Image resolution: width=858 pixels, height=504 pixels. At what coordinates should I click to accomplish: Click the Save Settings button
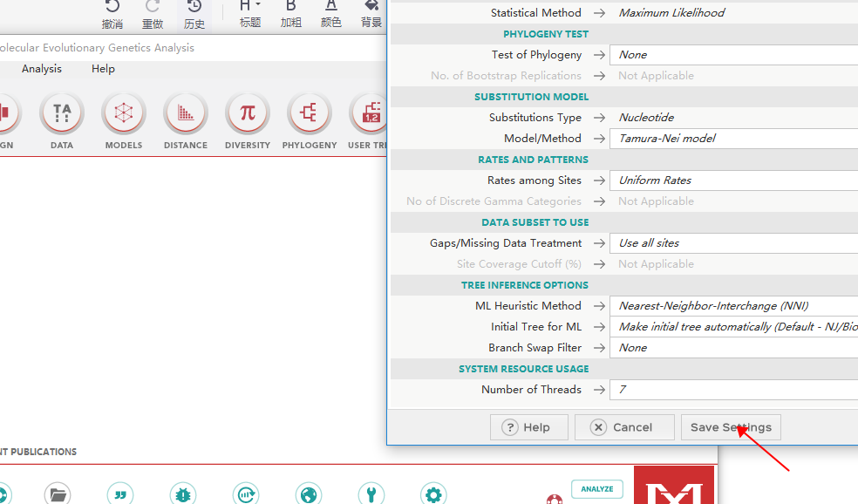tap(731, 427)
